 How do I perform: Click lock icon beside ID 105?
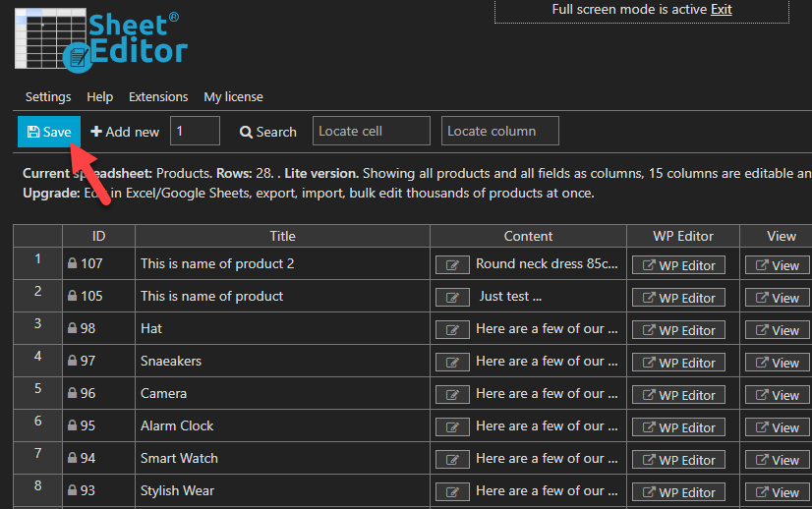pos(72,296)
